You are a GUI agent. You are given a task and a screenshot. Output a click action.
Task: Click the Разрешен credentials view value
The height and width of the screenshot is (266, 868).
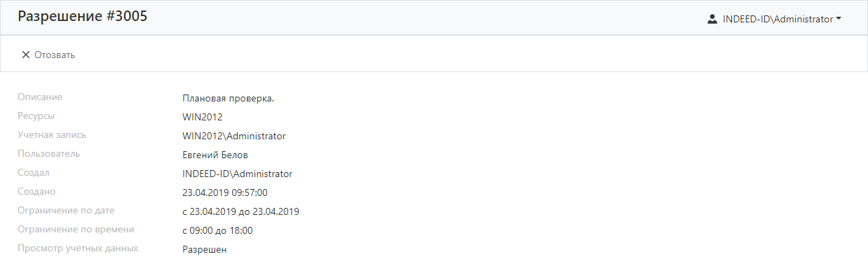[205, 249]
